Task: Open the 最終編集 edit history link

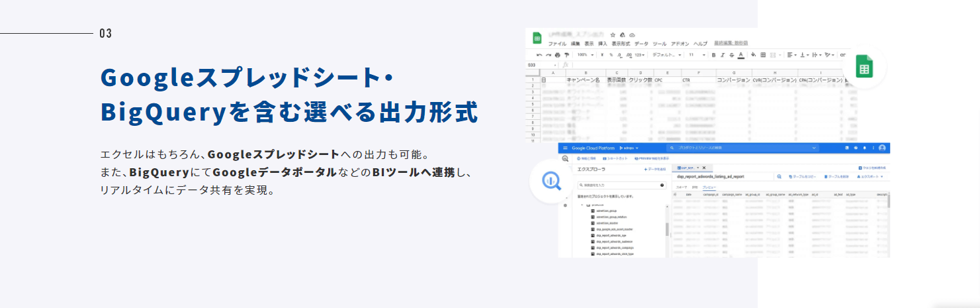Action: tap(731, 42)
